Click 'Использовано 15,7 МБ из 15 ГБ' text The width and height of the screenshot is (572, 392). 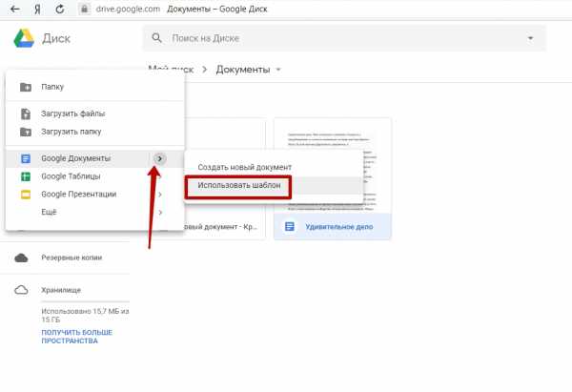[85, 316]
